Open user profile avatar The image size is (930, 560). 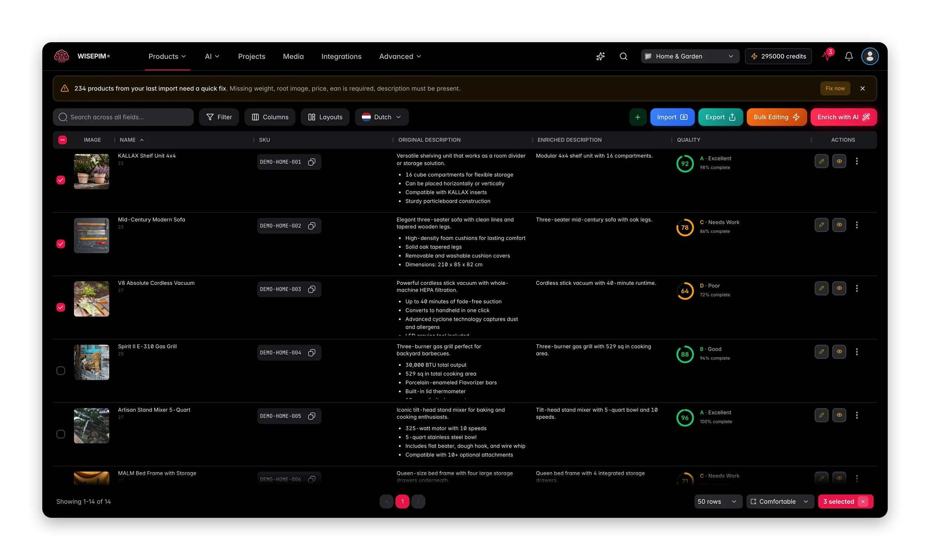click(870, 56)
